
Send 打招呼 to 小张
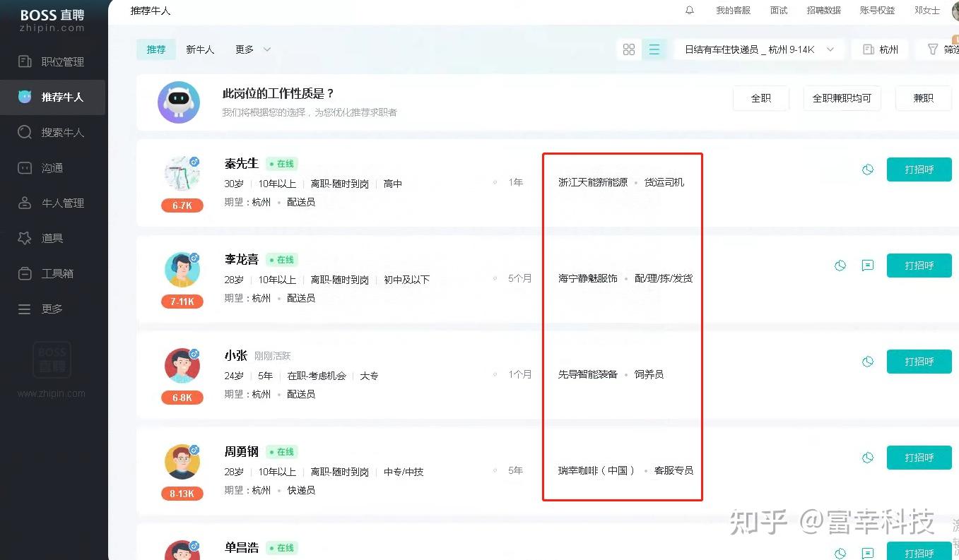click(919, 362)
